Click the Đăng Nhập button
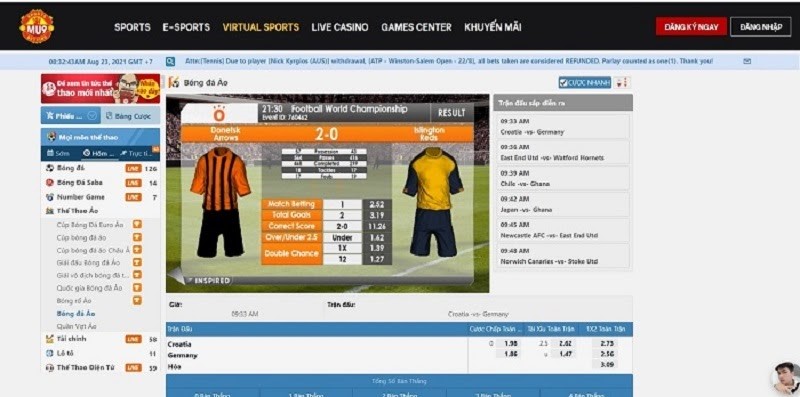 (x=761, y=27)
